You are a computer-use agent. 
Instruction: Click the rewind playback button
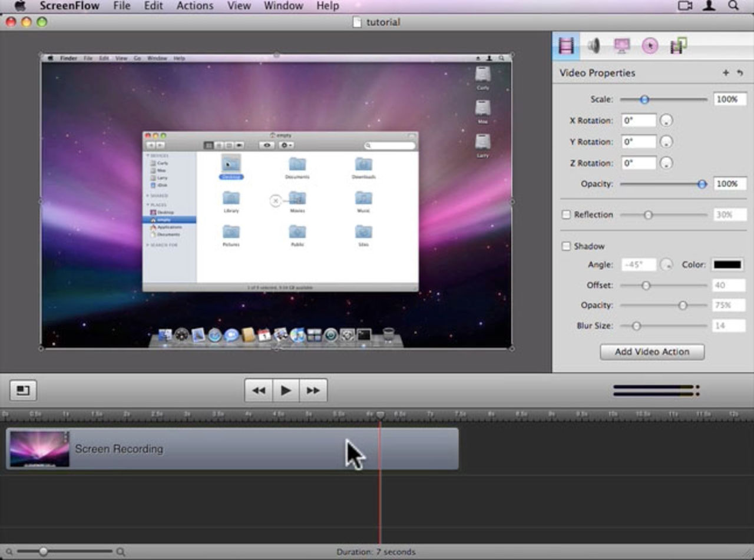(x=259, y=390)
